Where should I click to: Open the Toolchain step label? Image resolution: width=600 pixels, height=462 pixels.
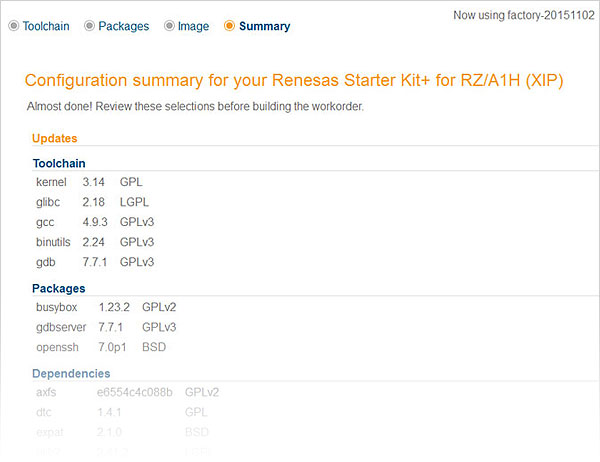pos(46,26)
